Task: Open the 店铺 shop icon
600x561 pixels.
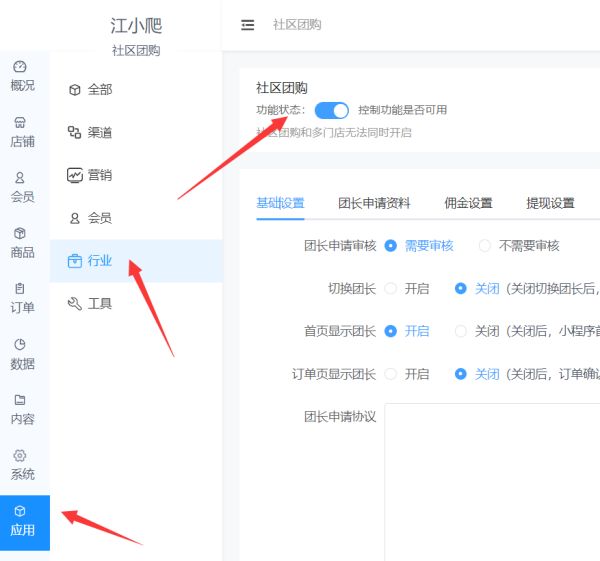Action: (20, 122)
